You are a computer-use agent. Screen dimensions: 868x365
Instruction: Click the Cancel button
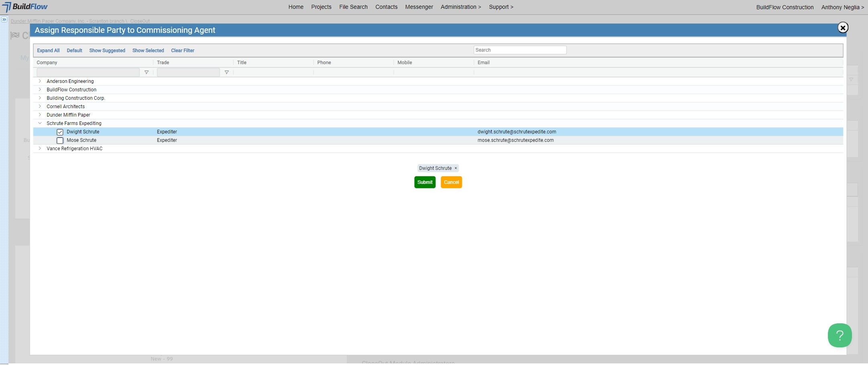[x=451, y=182]
